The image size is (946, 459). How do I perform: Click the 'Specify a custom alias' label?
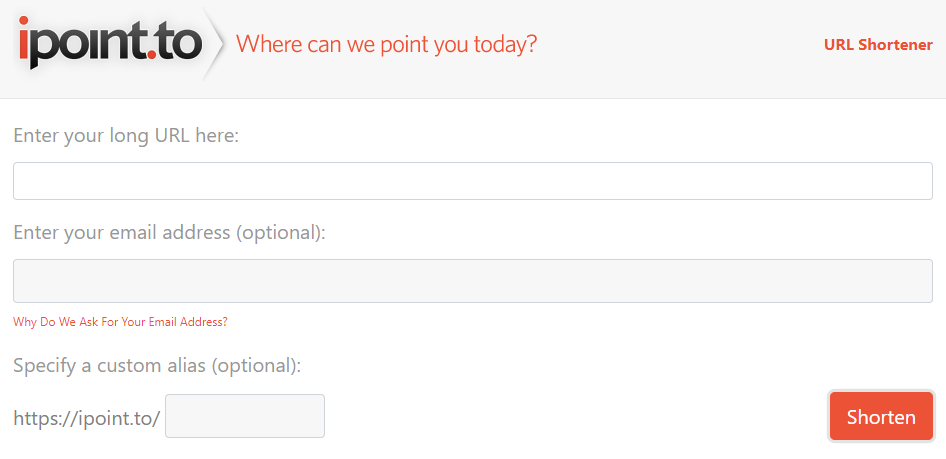tap(157, 365)
